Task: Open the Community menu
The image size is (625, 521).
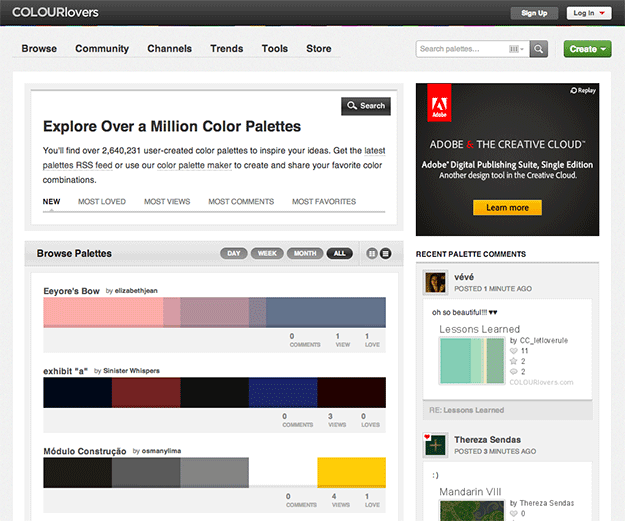Action: [x=102, y=48]
